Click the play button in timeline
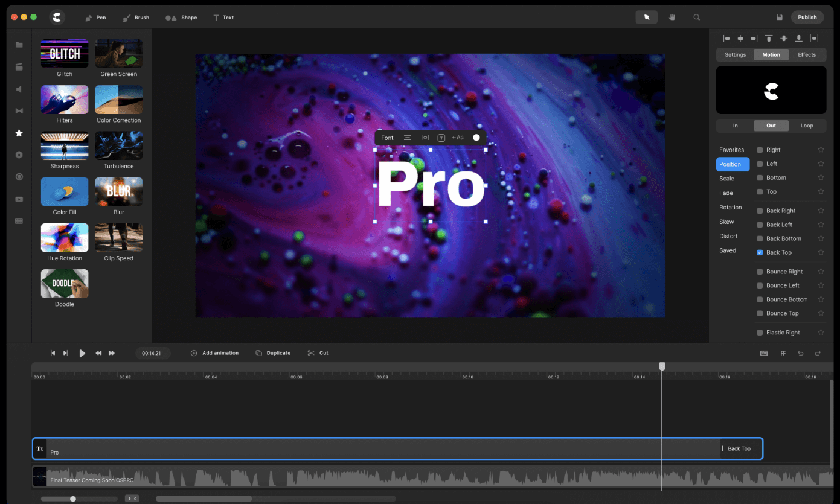 [x=82, y=353]
